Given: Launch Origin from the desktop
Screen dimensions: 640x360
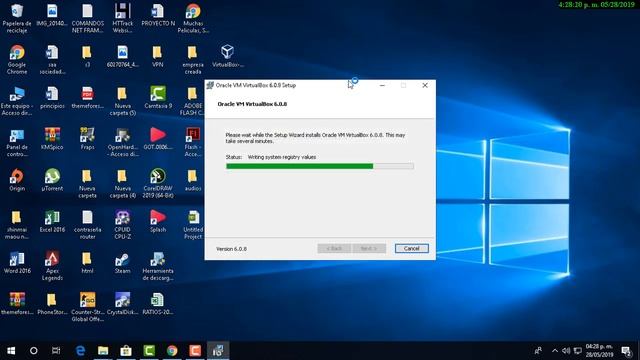Looking at the screenshot, I should 17,180.
